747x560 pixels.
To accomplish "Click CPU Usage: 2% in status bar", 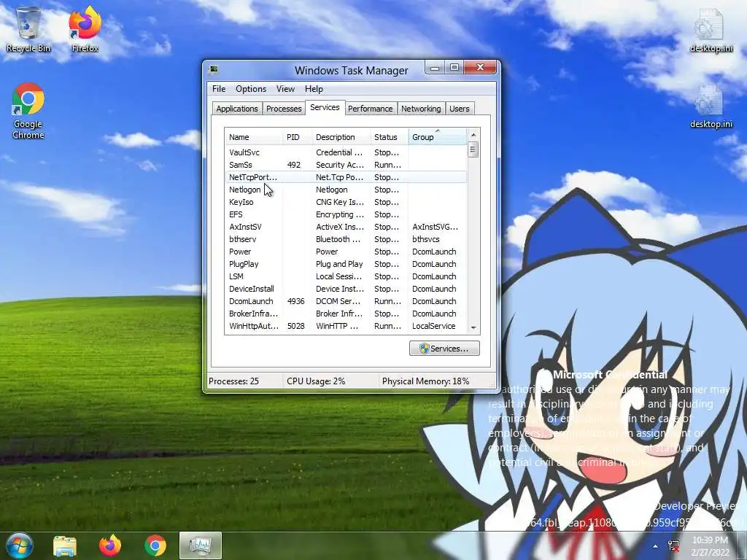I will point(316,381).
